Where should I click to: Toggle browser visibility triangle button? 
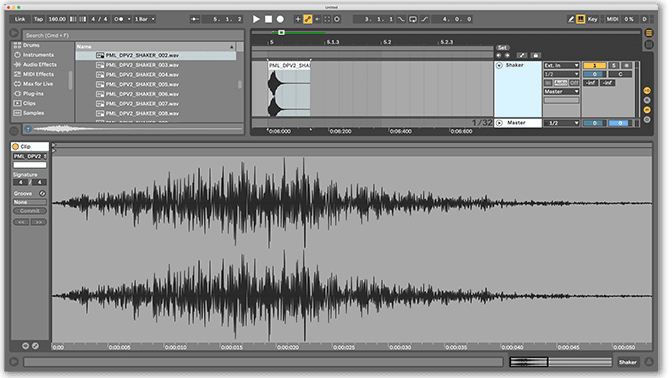click(x=14, y=33)
